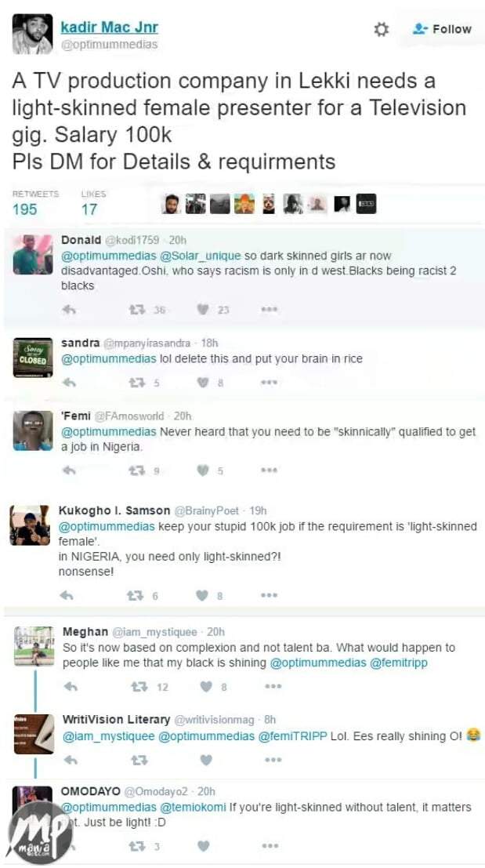The width and height of the screenshot is (485, 868).
Task: Reply to 'Femi's tweet
Action: (x=69, y=470)
